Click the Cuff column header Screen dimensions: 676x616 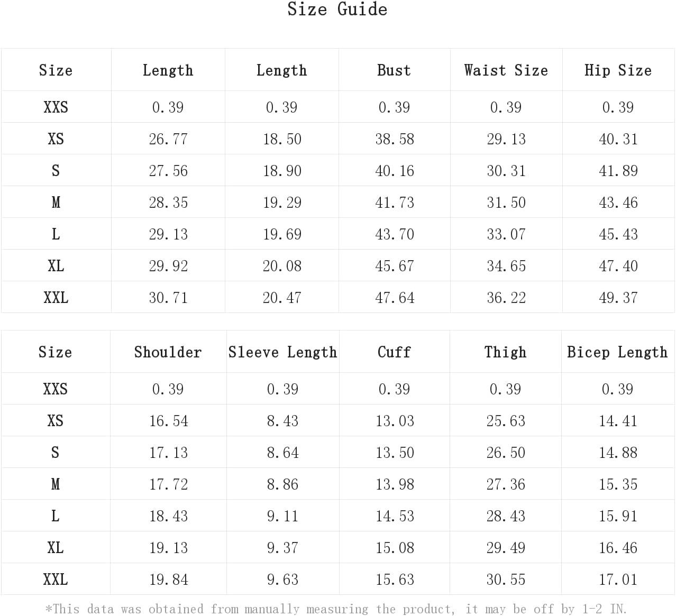pyautogui.click(x=394, y=352)
